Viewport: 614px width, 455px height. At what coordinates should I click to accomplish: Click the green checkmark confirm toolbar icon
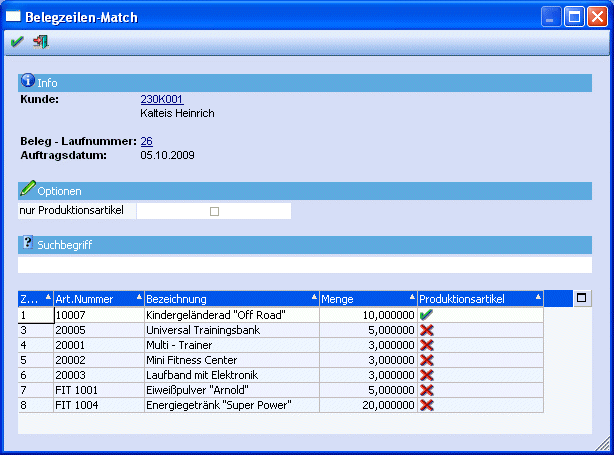17,42
